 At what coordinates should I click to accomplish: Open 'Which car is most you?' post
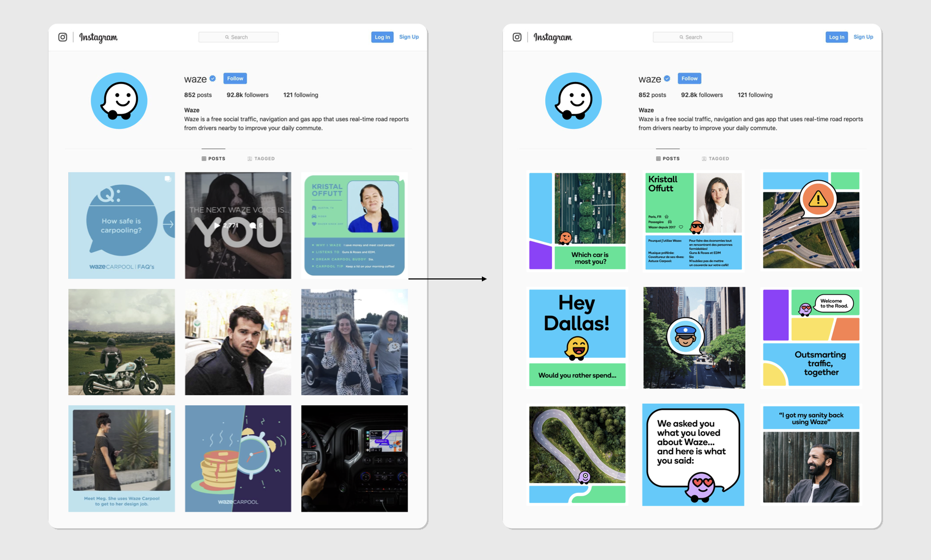tap(577, 221)
